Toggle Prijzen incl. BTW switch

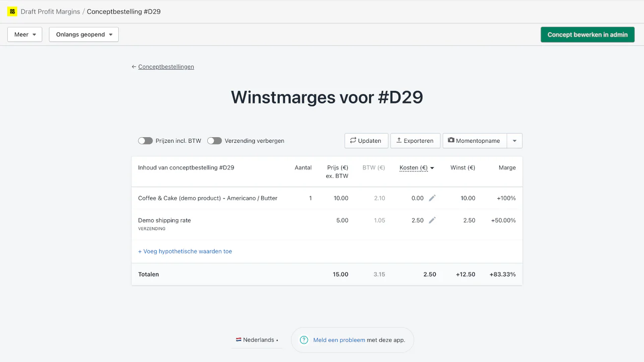145,141
